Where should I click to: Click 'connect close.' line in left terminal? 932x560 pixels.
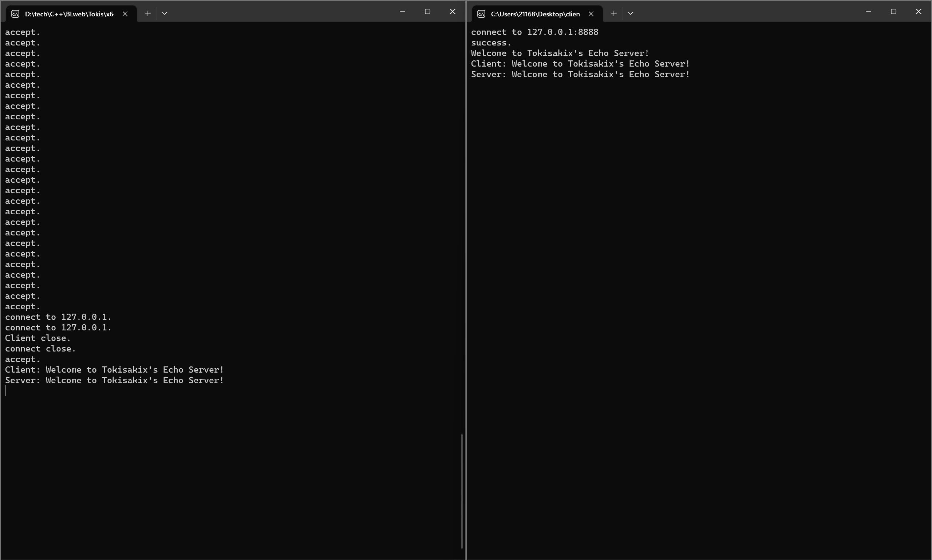point(40,349)
